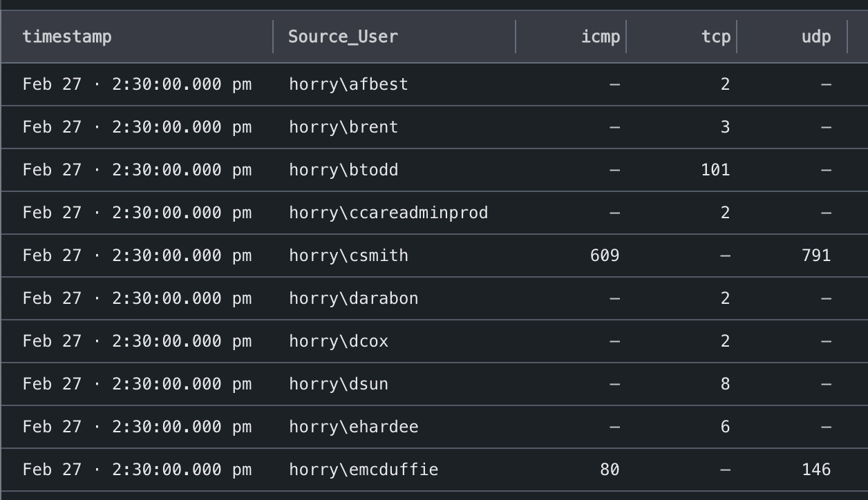The width and height of the screenshot is (868, 500).
Task: Click the timestamp in the horry\dcox row
Action: point(137,341)
